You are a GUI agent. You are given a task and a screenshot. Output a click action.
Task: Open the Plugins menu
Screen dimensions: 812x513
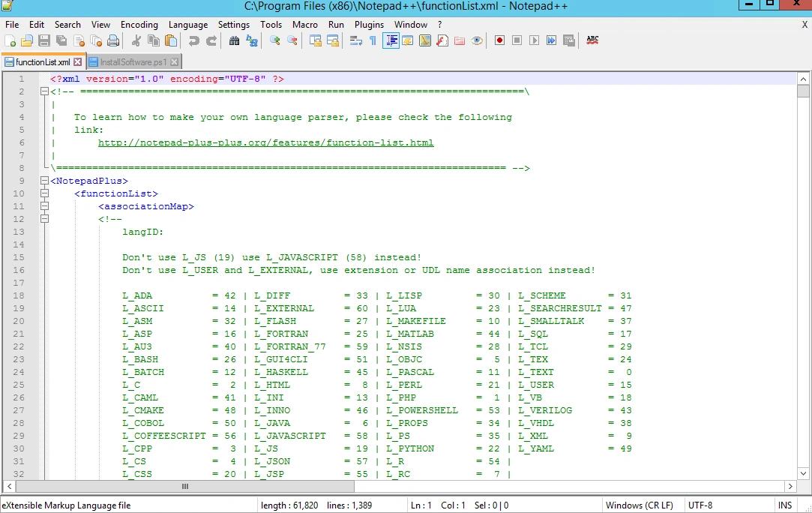tap(369, 24)
